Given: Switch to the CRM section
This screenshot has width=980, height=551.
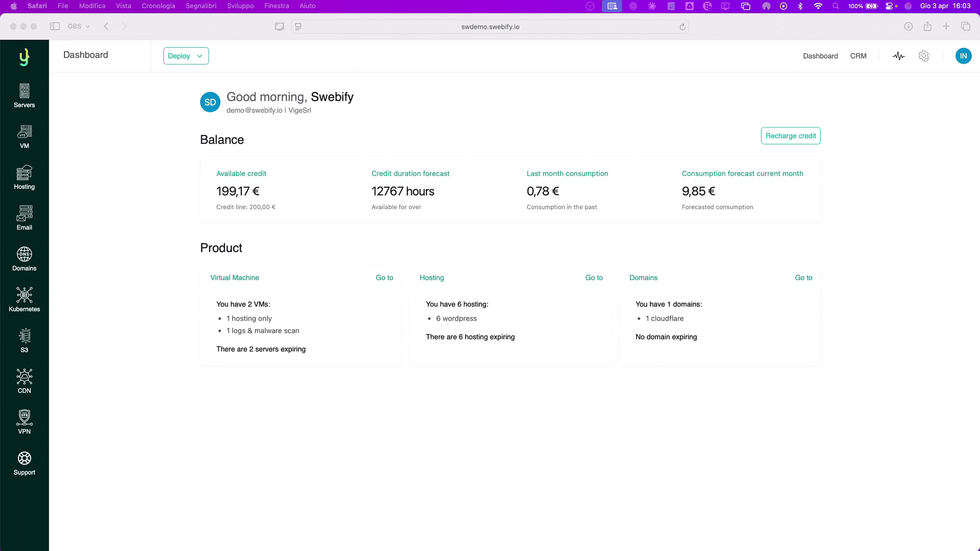Looking at the screenshot, I should 859,56.
